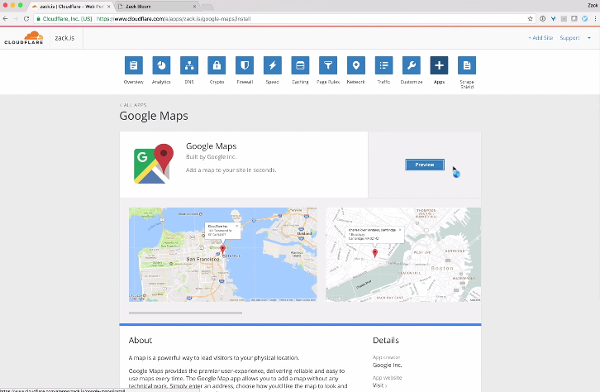The image size is (600, 392).
Task: Go forward with browser forward arrow
Action: click(16, 18)
